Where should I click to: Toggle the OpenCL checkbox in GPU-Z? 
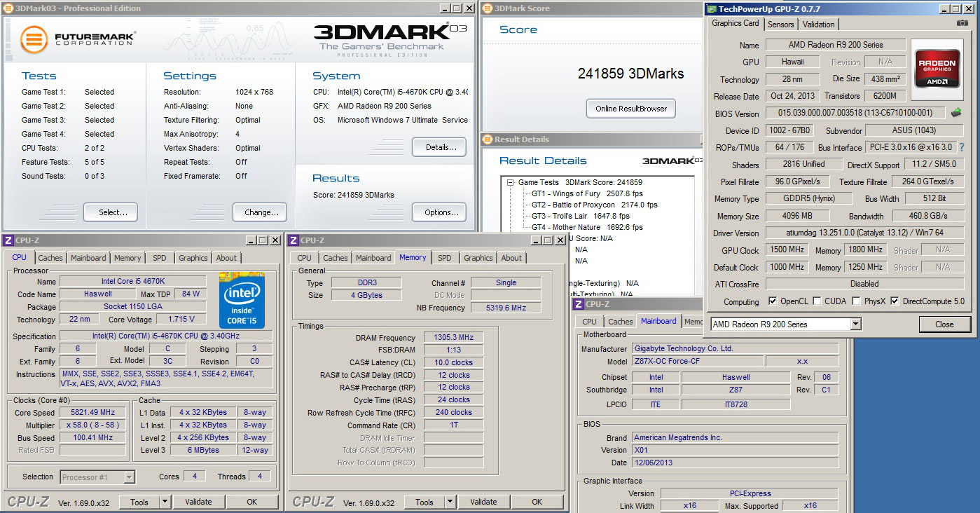click(x=773, y=301)
